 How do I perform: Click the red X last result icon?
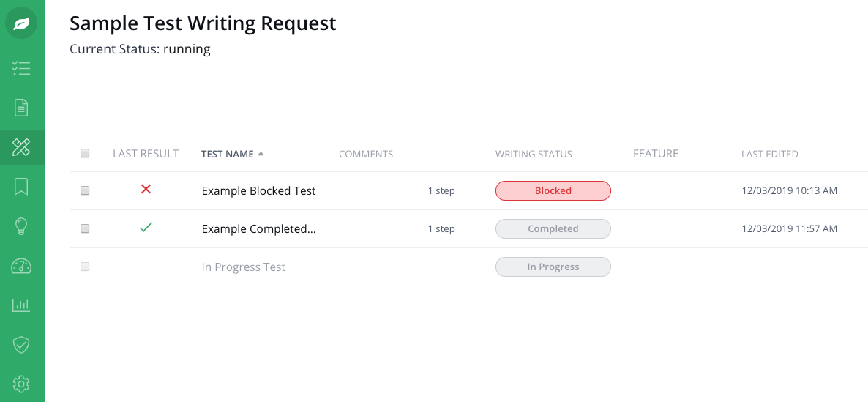[146, 190]
